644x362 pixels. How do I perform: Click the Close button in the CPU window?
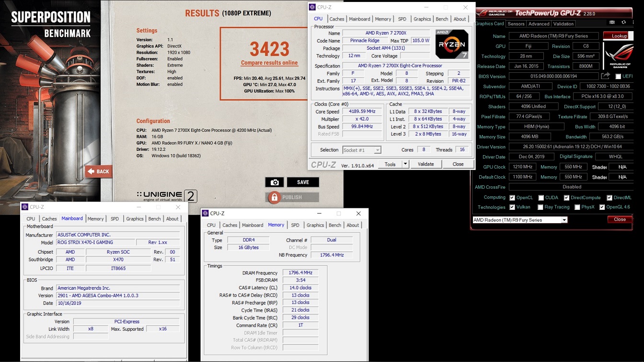pos(458,164)
